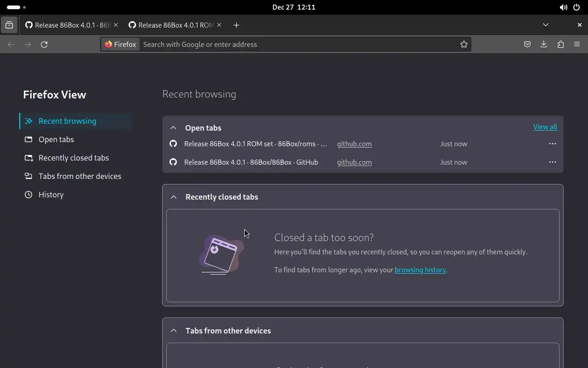
Task: Open more options for ROM set row
Action: (552, 144)
